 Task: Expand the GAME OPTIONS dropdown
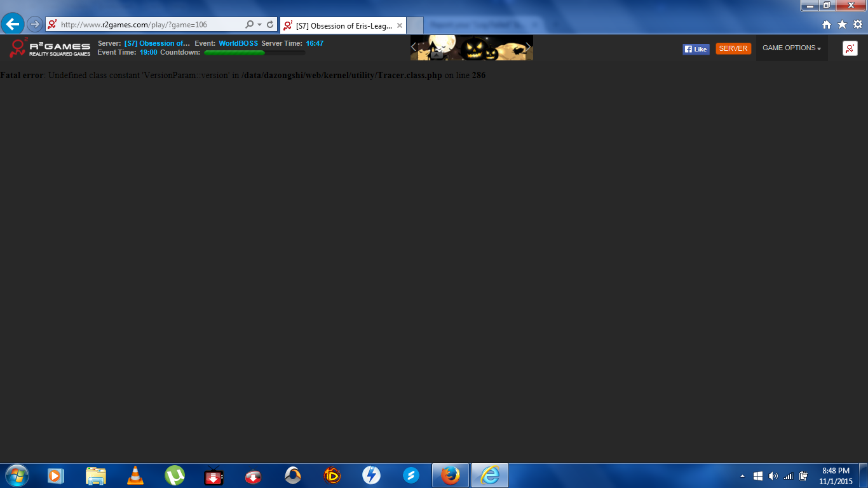791,48
